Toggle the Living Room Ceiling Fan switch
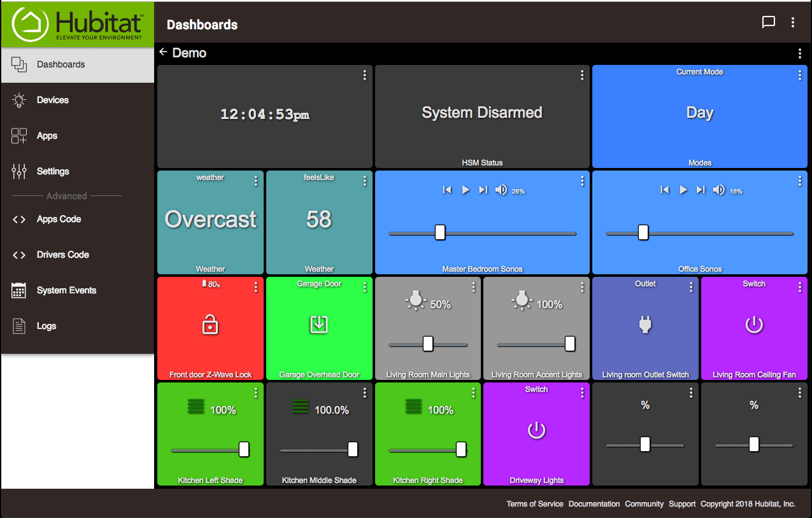 754,325
